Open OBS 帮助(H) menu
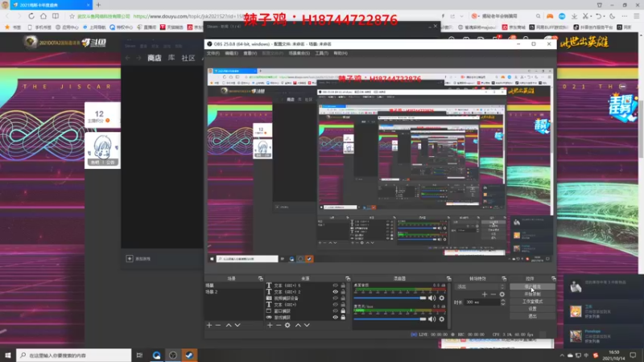 tap(341, 53)
